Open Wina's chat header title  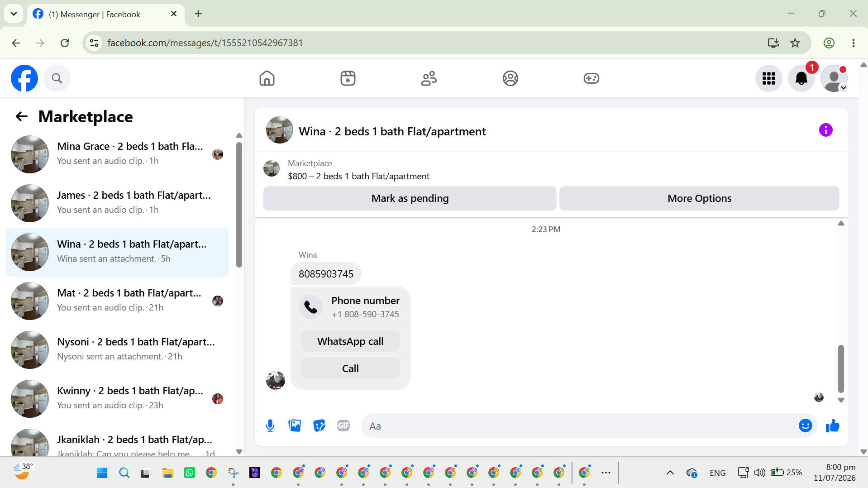[392, 131]
